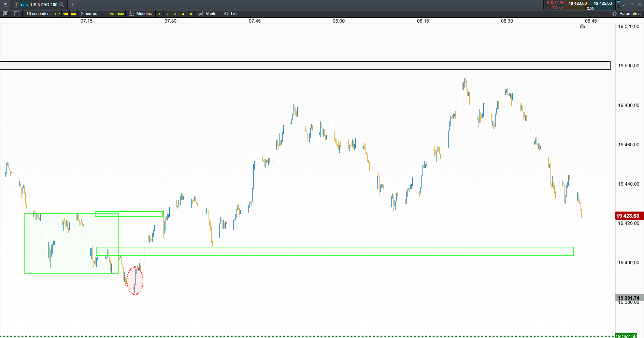Click the 19 400,00 price axis label
This screenshot has width=644, height=338.
[629, 262]
